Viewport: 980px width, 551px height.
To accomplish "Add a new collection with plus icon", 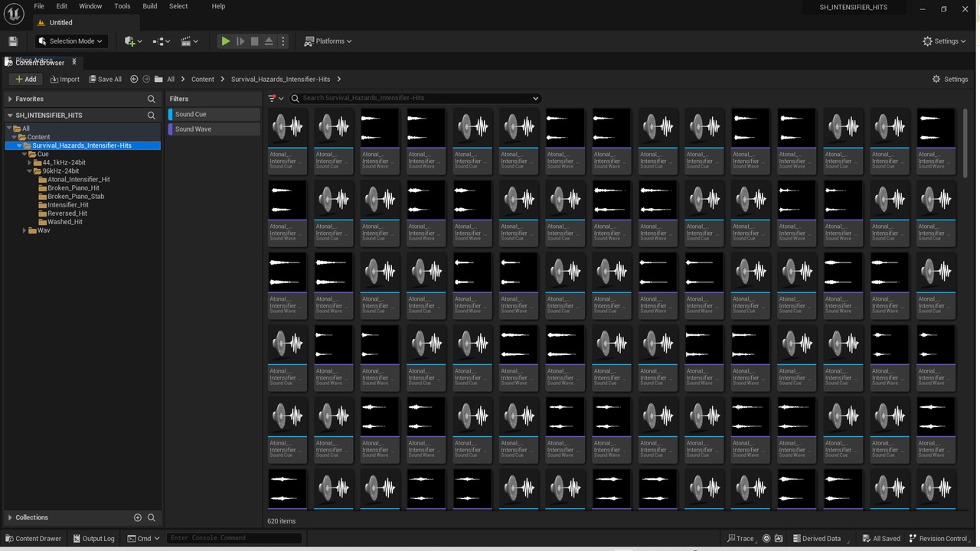I will (138, 517).
